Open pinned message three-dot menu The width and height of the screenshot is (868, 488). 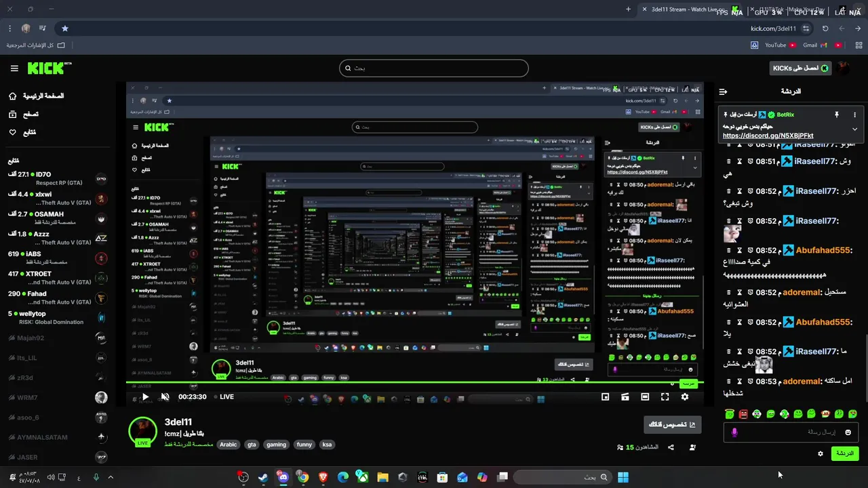tap(854, 115)
